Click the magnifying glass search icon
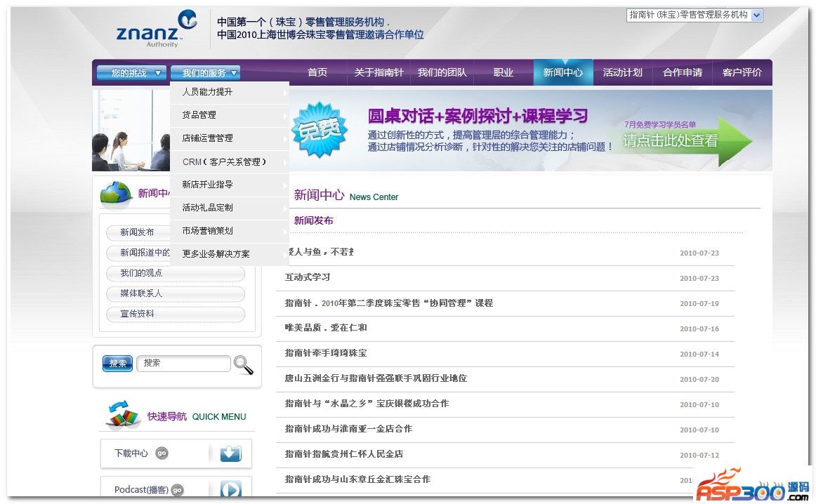 click(243, 364)
